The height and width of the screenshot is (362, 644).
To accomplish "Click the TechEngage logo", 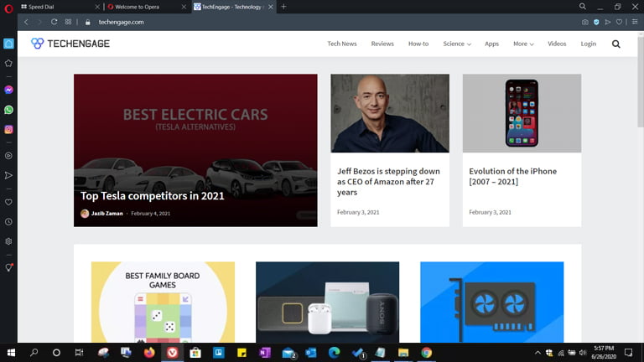I will point(70,44).
